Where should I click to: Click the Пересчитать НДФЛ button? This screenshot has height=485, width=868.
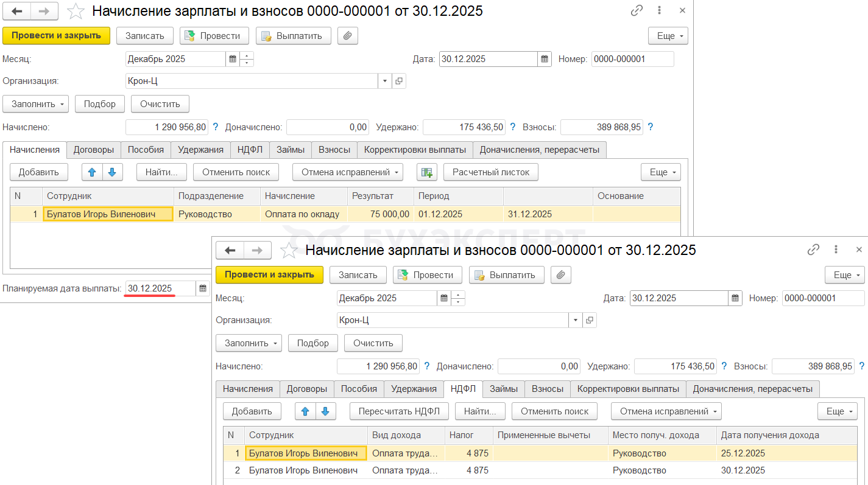[x=399, y=411]
